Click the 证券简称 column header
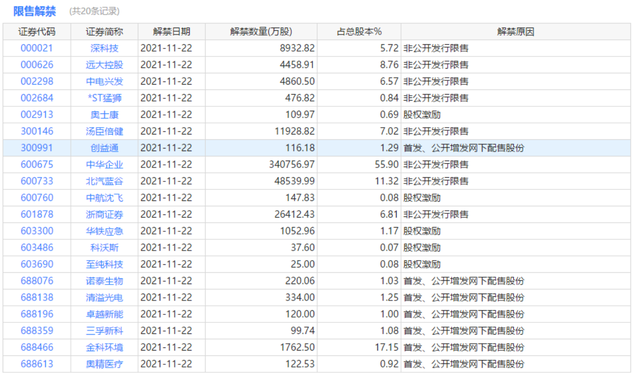 click(x=104, y=31)
